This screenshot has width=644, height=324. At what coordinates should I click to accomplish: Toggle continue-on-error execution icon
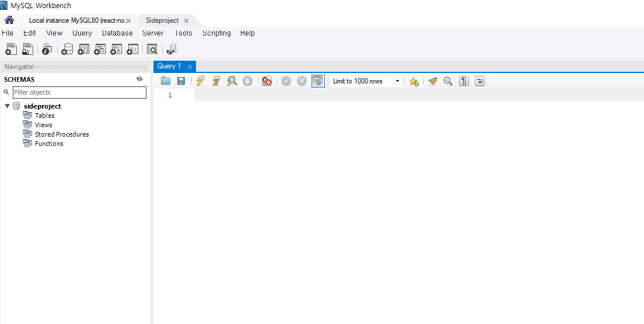click(267, 81)
